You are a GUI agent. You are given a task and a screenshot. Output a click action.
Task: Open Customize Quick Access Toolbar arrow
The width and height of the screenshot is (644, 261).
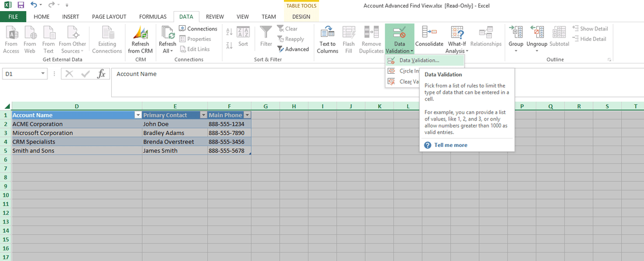tap(67, 6)
